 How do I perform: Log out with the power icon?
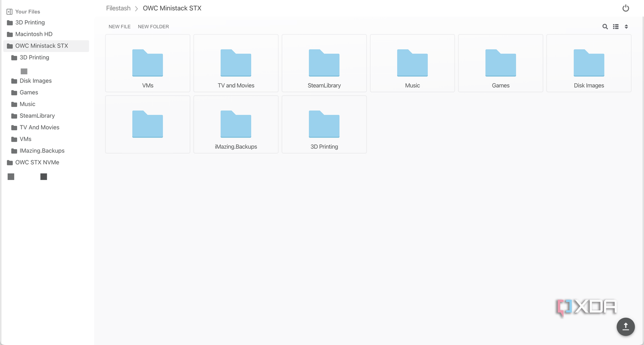click(626, 8)
